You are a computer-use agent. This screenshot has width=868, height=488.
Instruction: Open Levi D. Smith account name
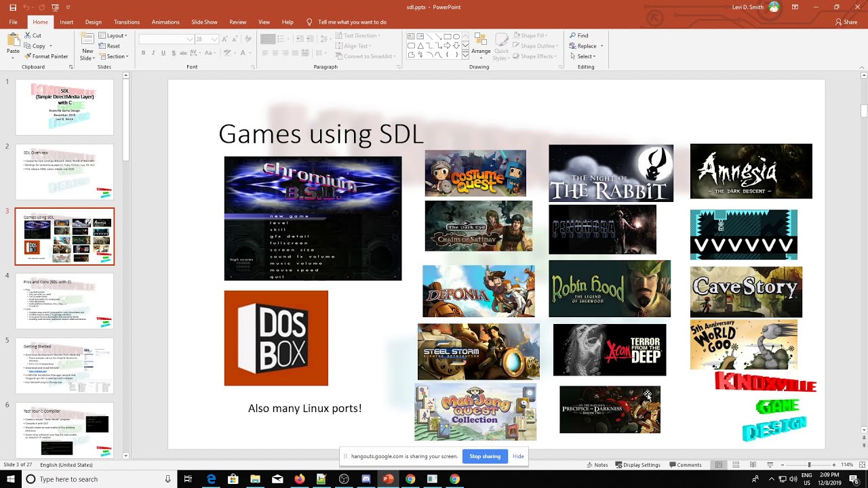(747, 7)
